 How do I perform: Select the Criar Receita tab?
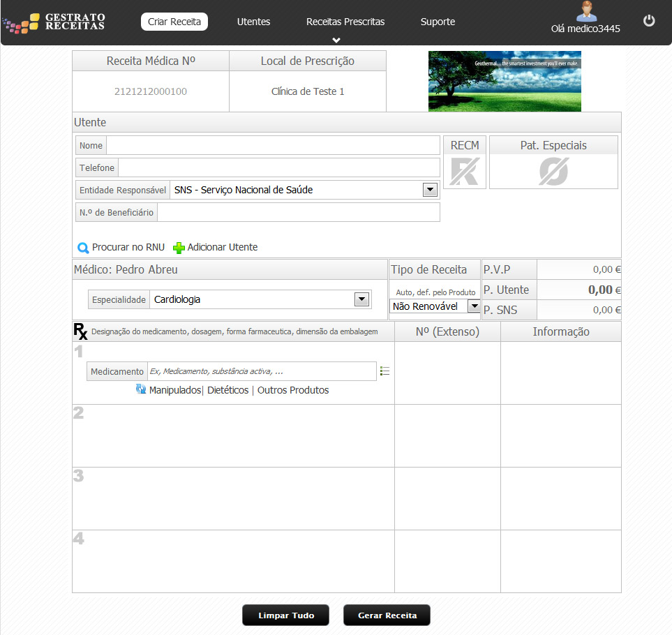(x=174, y=22)
